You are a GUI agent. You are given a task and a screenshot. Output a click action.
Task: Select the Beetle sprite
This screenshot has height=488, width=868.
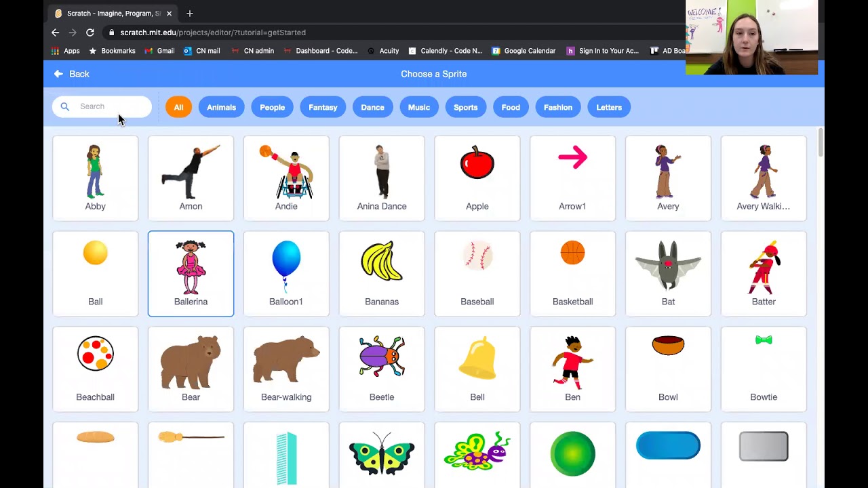[382, 369]
